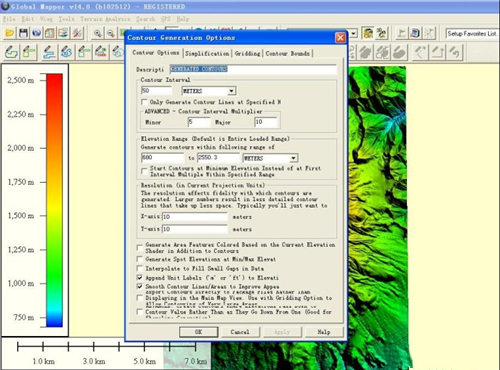Click the contour interval value field

tap(156, 91)
